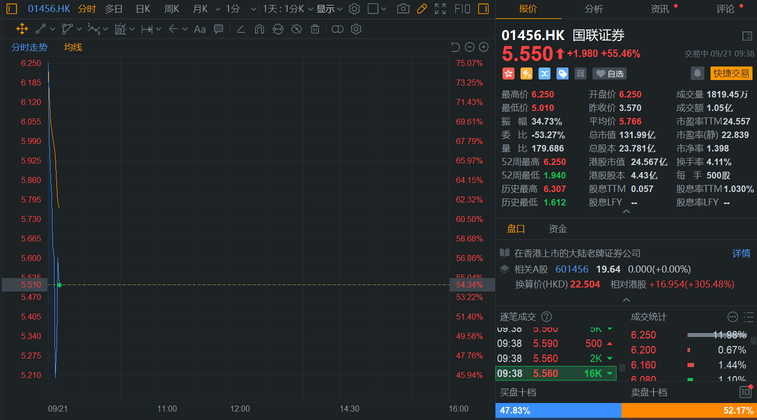Open the 月K more periods dropdown
Viewport: 757px width, 420px height.
point(217,9)
